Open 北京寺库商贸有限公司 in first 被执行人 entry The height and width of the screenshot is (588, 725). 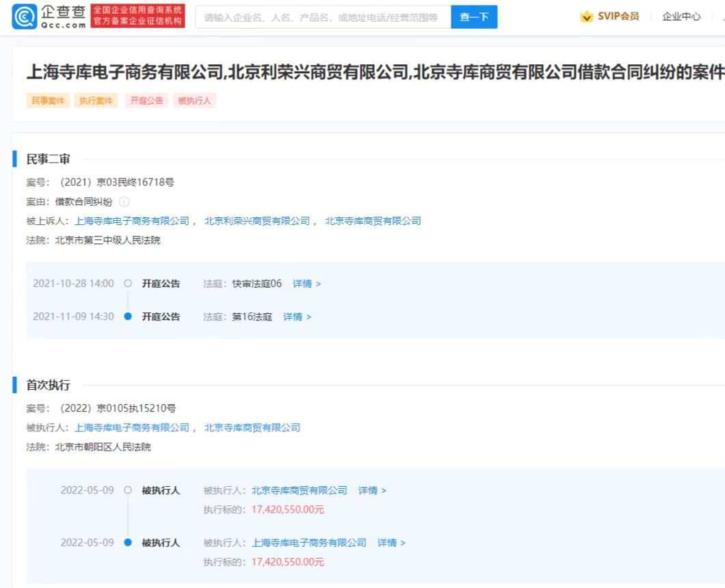point(299,490)
